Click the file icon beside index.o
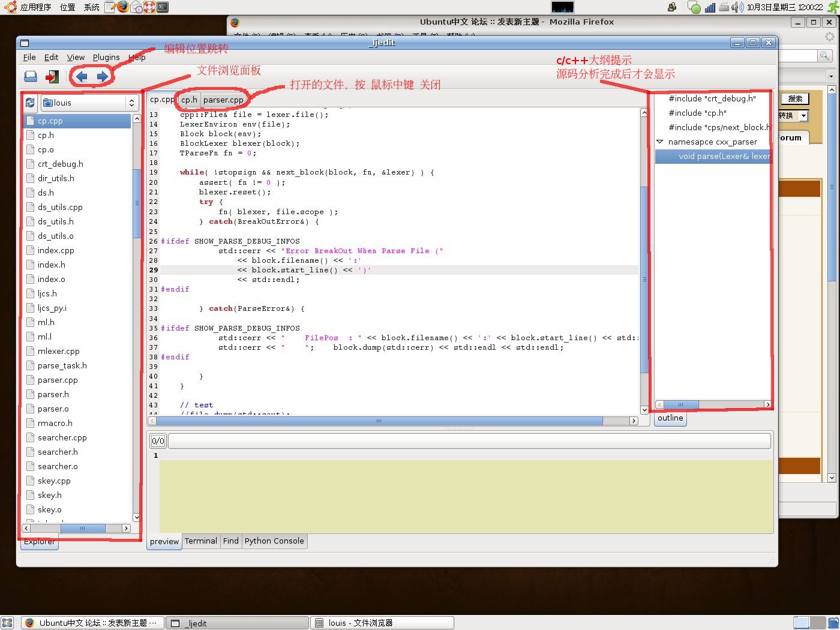Viewport: 840px width, 630px height. (31, 279)
